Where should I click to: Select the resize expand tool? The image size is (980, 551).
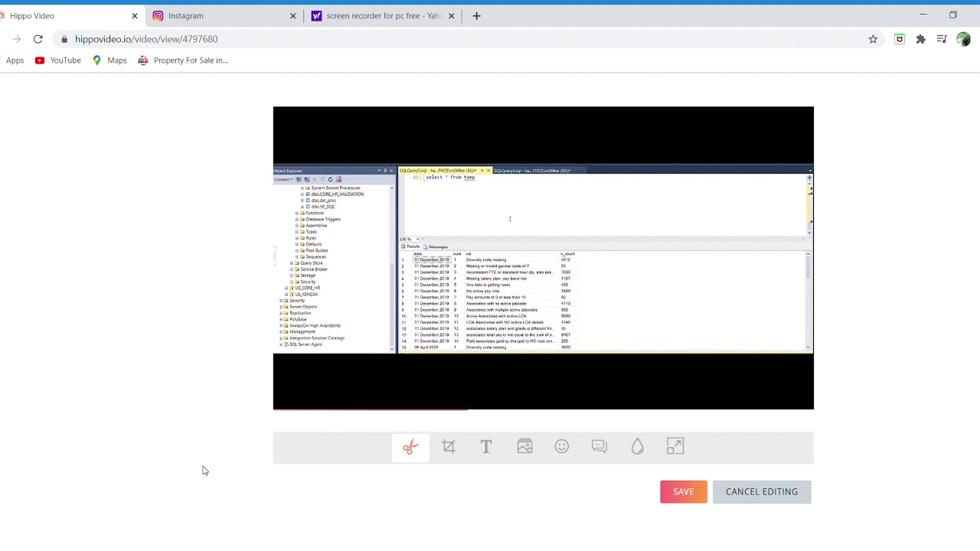(x=675, y=447)
